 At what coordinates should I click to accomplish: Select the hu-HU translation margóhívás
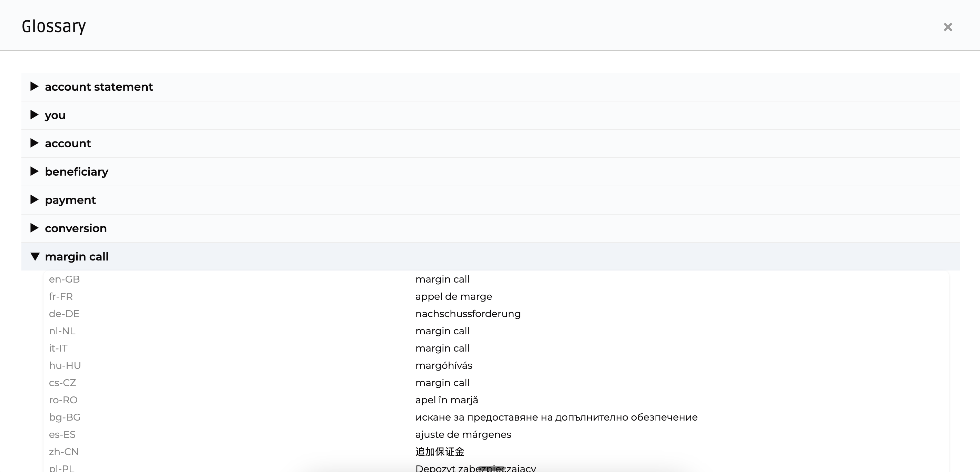(x=443, y=365)
